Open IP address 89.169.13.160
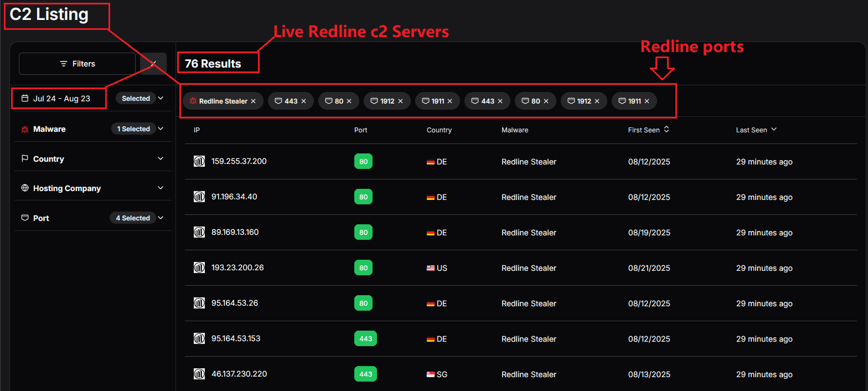The height and width of the screenshot is (391, 868). (x=235, y=232)
